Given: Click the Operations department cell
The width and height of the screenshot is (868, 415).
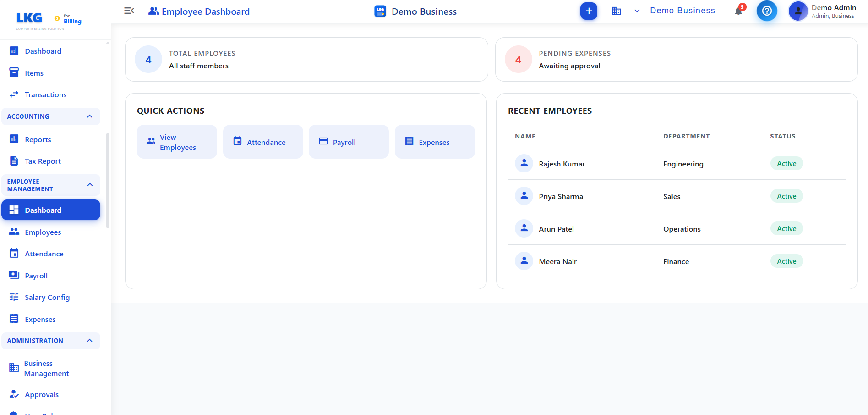Looking at the screenshot, I should pyautogui.click(x=682, y=229).
